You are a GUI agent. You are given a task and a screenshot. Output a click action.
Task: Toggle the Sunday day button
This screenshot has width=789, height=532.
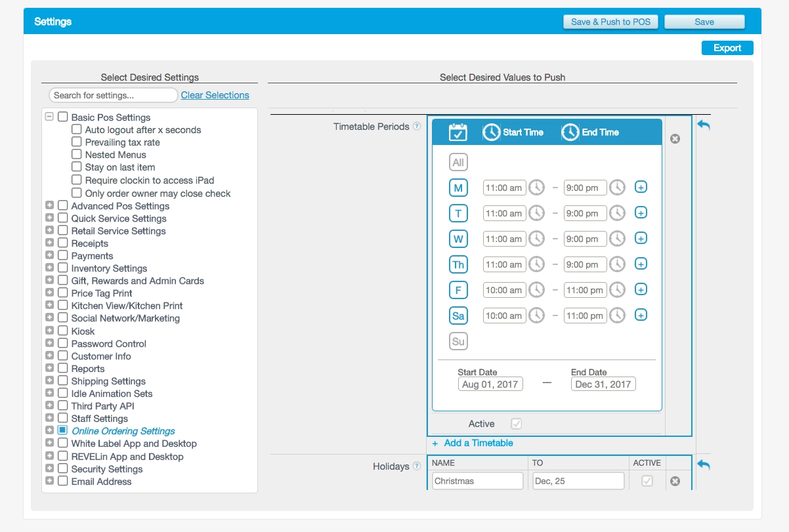coord(458,341)
